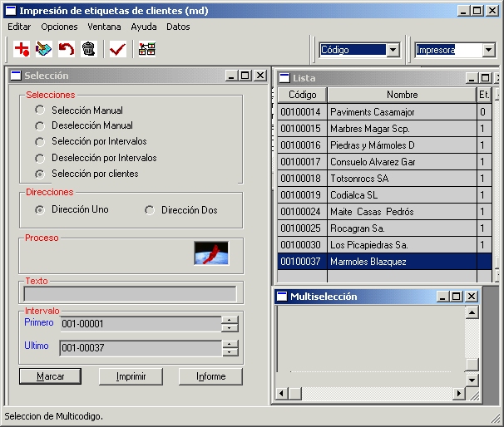Select row Maite Casas Pedrós

(x=384, y=212)
